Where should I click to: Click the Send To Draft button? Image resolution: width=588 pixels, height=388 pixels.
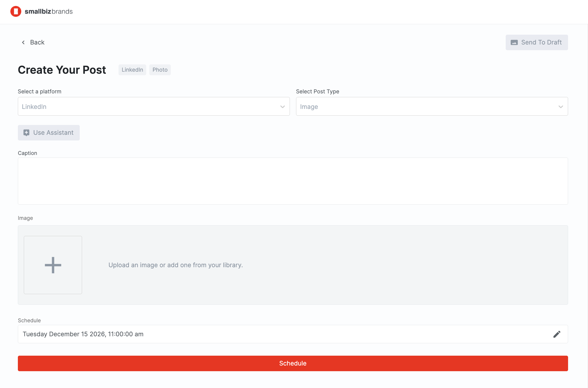click(537, 42)
